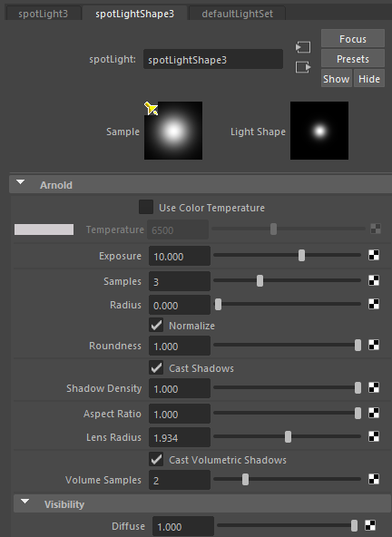Click the spotLight name input field
This screenshot has height=537, width=392.
213,60
